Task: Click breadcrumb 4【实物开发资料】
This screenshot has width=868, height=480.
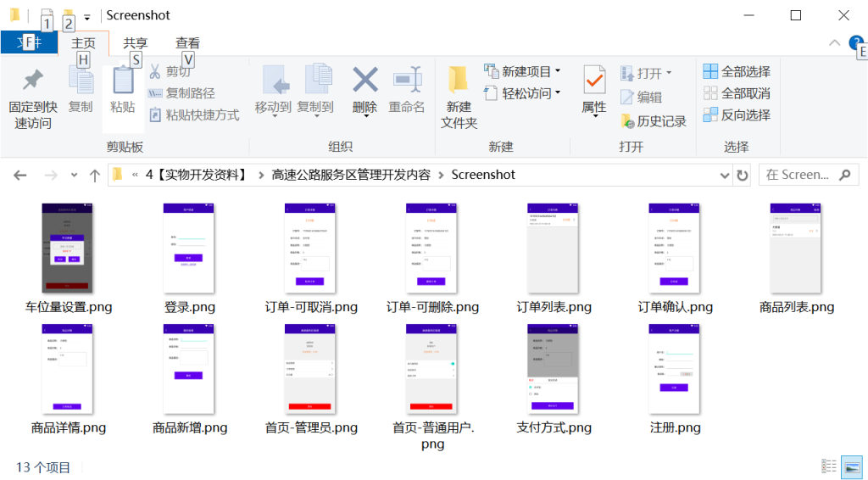Action: 197,175
